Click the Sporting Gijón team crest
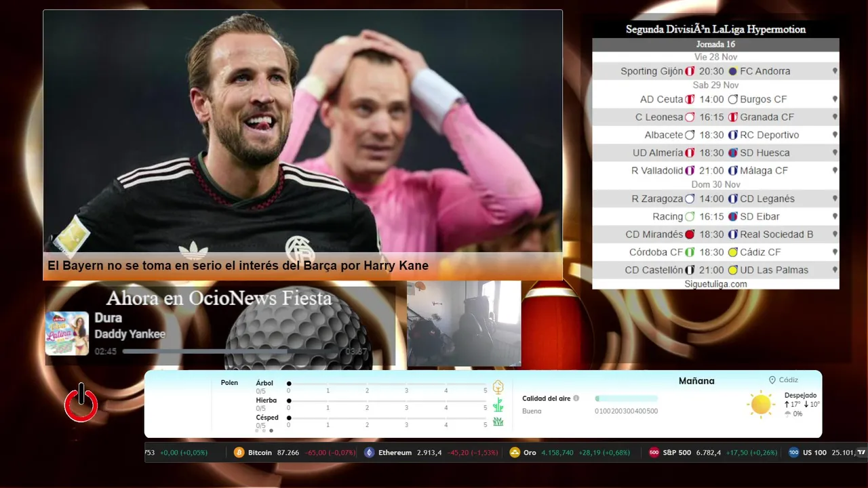Image resolution: width=868 pixels, height=488 pixels. 690,71
